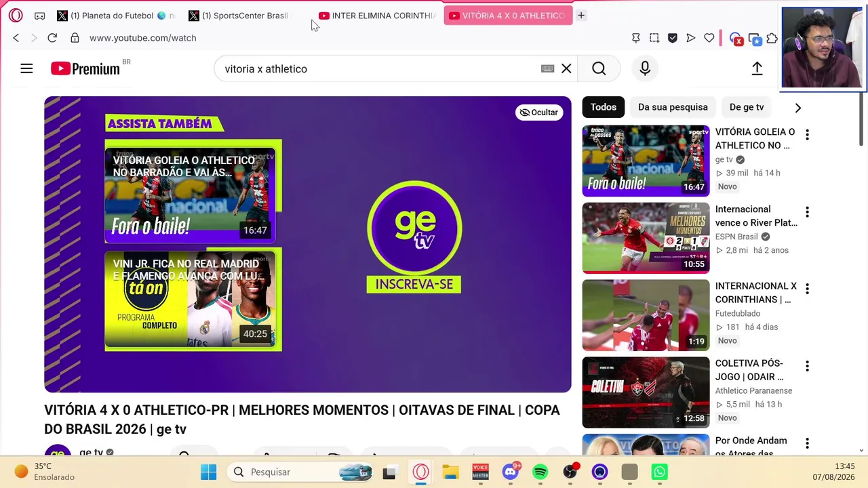Open the Athletico Paranaense channel name
The height and width of the screenshot is (488, 868).
click(753, 391)
